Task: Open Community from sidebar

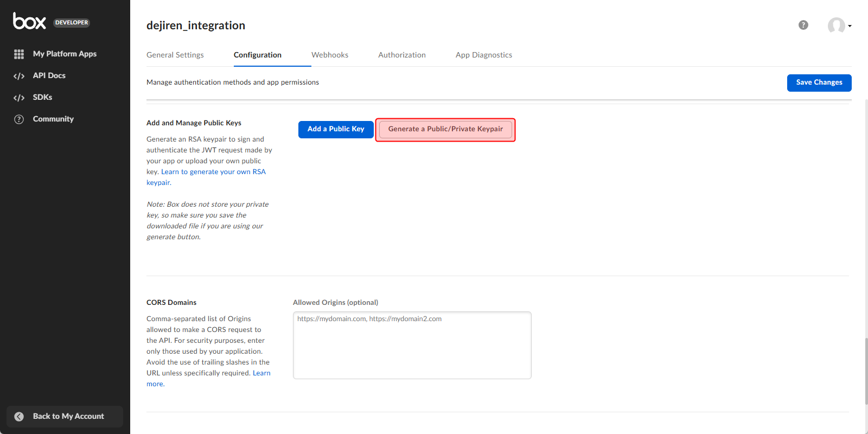Action: [53, 119]
